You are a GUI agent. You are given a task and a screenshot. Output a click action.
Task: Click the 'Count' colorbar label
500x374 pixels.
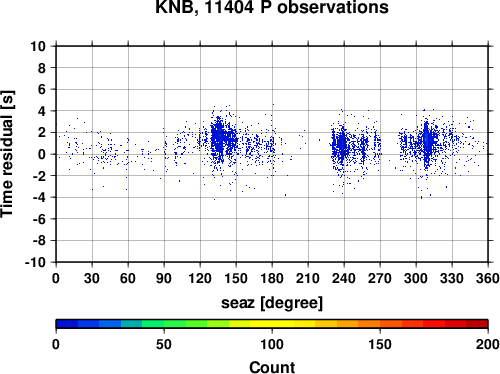click(272, 367)
